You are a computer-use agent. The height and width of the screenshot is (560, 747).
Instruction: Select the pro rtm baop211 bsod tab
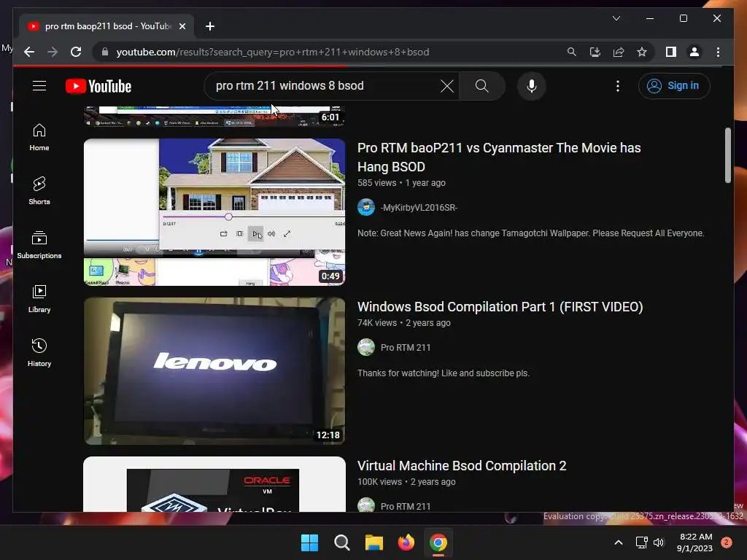coord(107,26)
